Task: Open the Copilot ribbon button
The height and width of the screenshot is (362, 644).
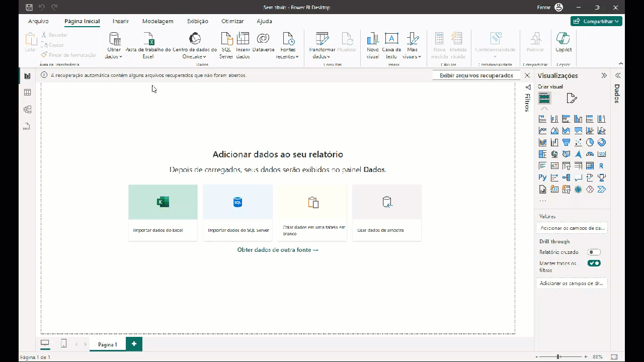Action: (563, 42)
